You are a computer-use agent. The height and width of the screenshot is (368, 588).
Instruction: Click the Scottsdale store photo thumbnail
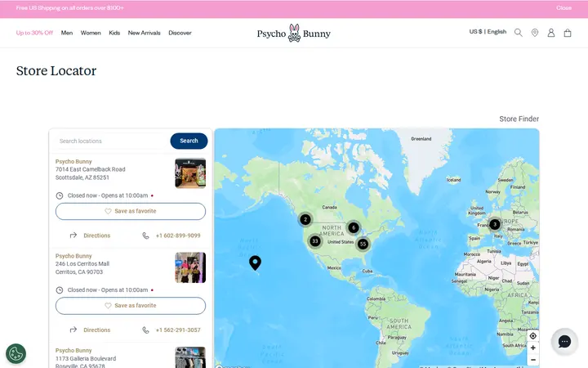coord(190,173)
